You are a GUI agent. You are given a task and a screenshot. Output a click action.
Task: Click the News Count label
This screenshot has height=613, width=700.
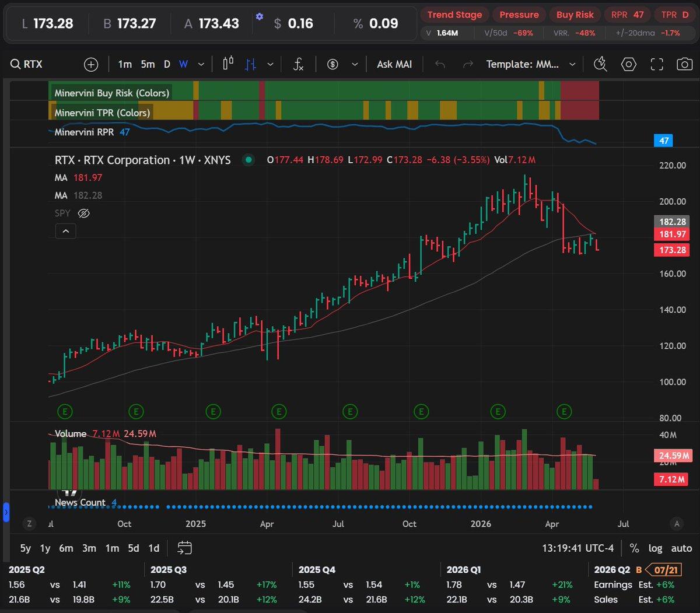click(80, 502)
